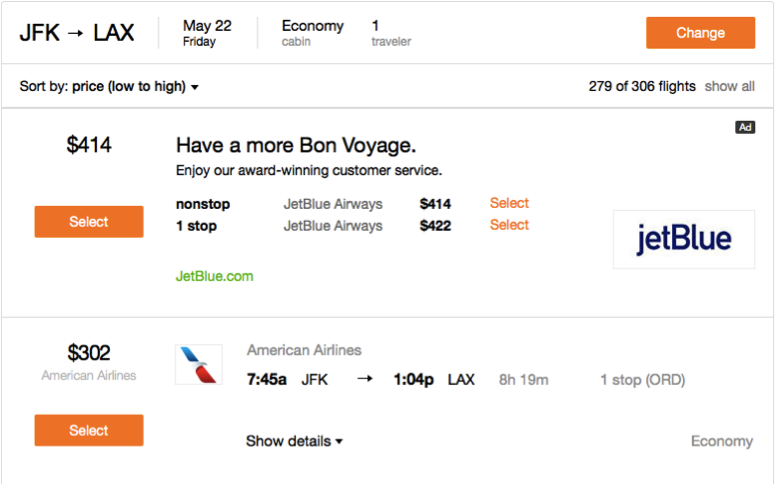
Task: Click the 1 traveler field
Action: [390, 33]
